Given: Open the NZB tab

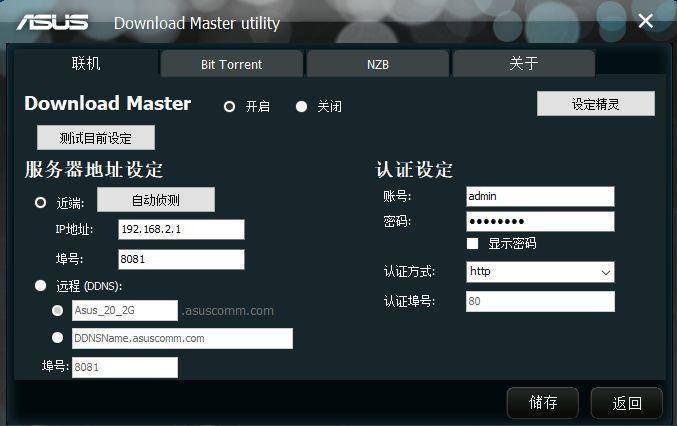Looking at the screenshot, I should click(378, 64).
